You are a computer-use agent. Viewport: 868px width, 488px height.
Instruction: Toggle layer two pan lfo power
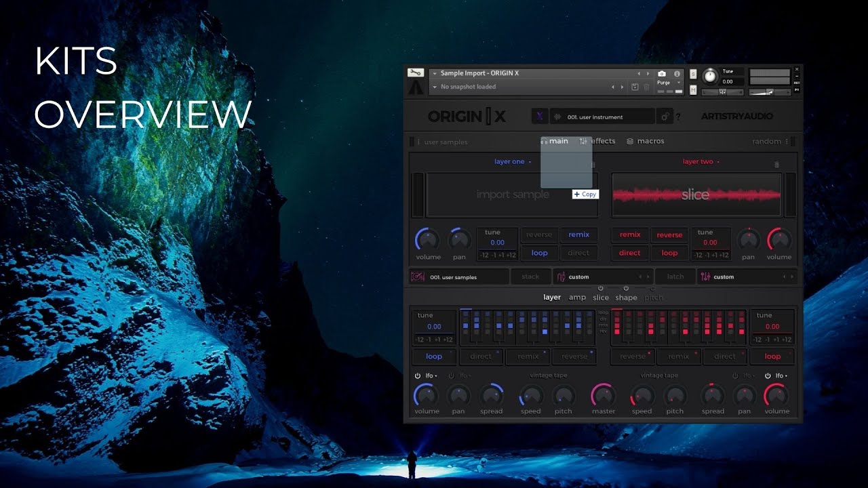pyautogui.click(x=735, y=375)
